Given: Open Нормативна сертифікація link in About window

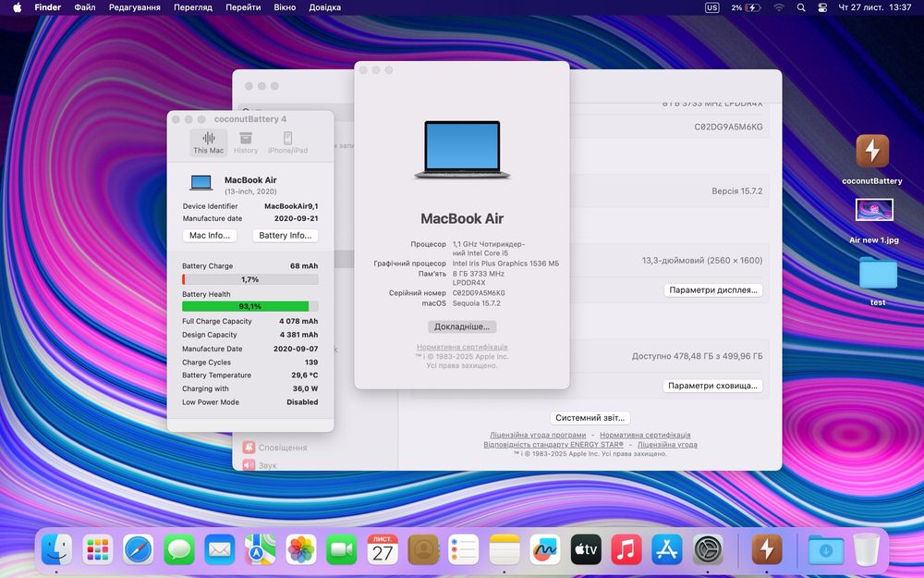Looking at the screenshot, I should (x=462, y=348).
